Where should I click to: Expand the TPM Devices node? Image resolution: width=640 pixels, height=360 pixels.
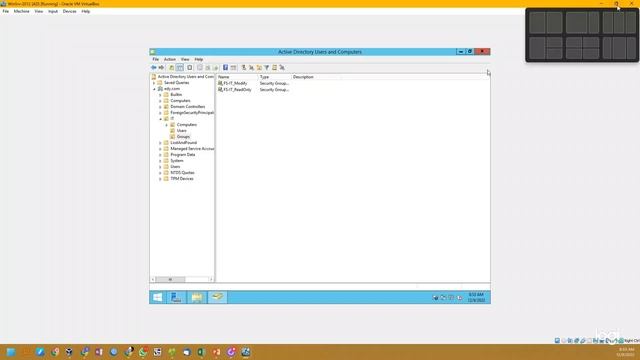click(x=160, y=179)
